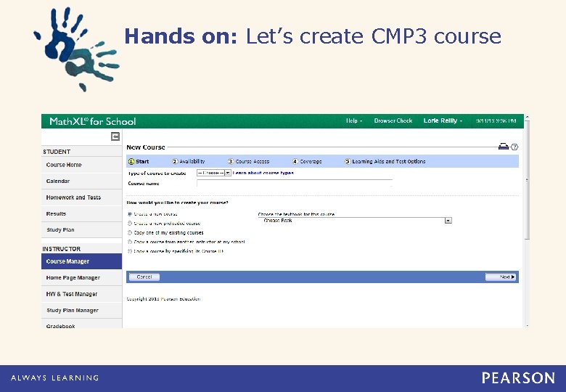Switch to step 4 Coverage
Viewport: 566px width, 392px height.
(x=307, y=161)
